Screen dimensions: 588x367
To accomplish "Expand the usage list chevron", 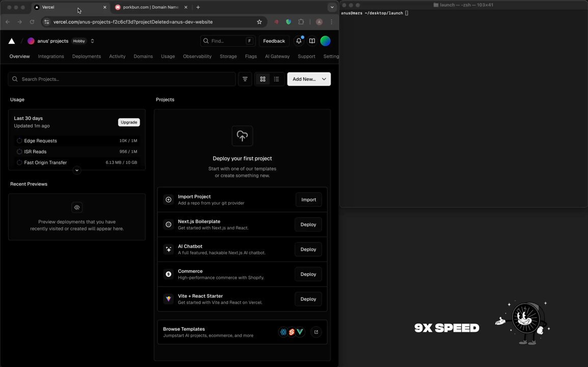I will [77, 170].
